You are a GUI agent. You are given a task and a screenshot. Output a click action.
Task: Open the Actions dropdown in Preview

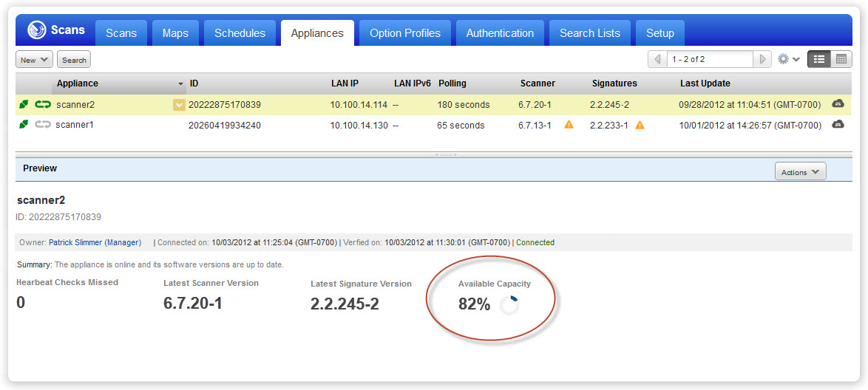click(x=800, y=172)
